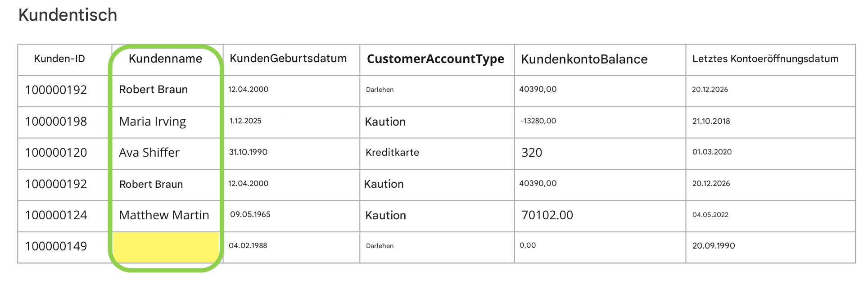The image size is (868, 281).
Task: Select the empty yellow Kundenname cell
Action: 166,247
